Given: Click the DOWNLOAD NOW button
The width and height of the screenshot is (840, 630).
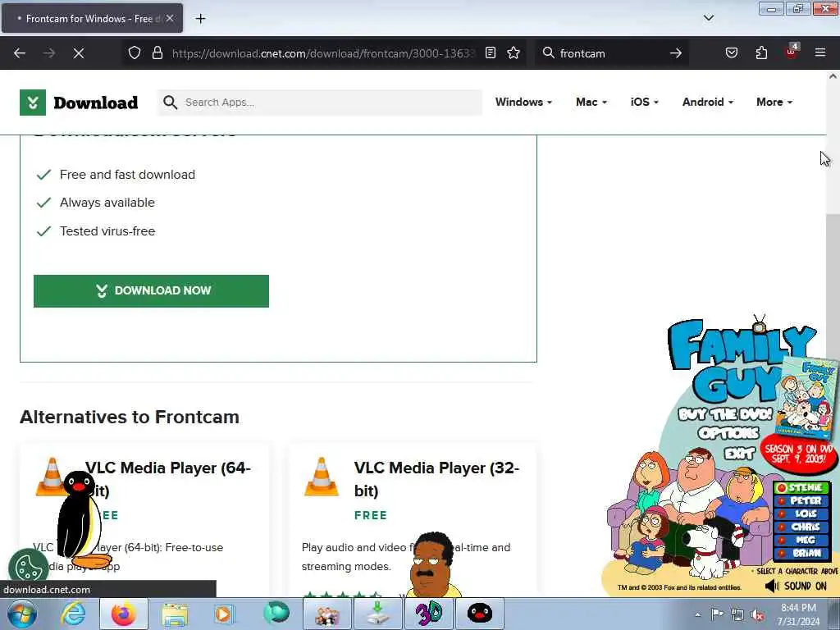Looking at the screenshot, I should (151, 291).
